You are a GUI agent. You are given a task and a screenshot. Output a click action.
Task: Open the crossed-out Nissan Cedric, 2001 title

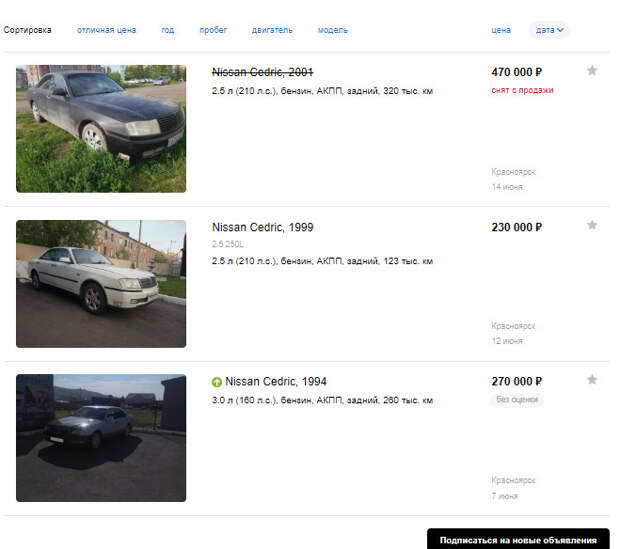[263, 72]
